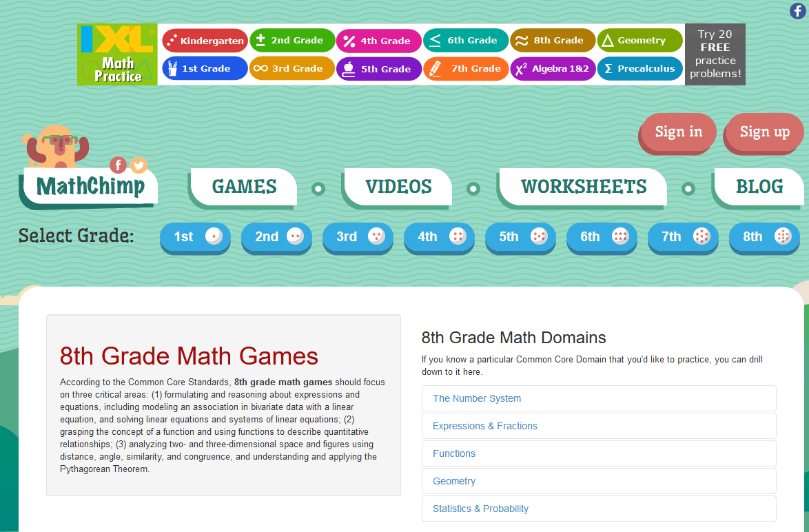The height and width of the screenshot is (532, 809).
Task: Click the Facebook icon in top corner
Action: 798,10
